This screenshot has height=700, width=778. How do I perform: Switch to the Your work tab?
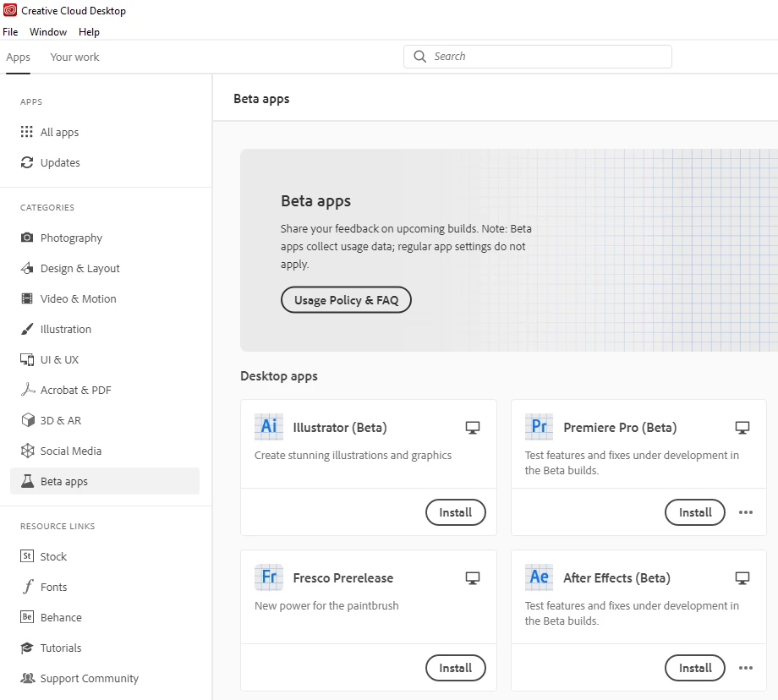pyautogui.click(x=75, y=57)
